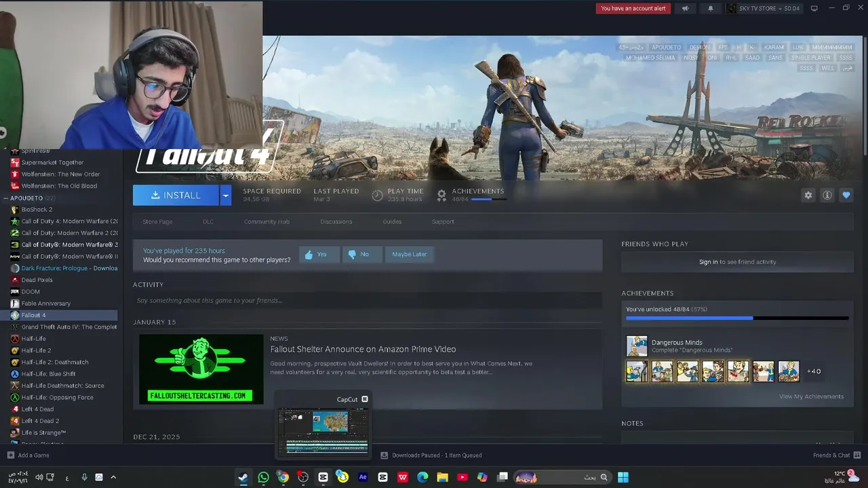Choose Maybe Later for recommendation
The image size is (868, 488).
(x=410, y=254)
